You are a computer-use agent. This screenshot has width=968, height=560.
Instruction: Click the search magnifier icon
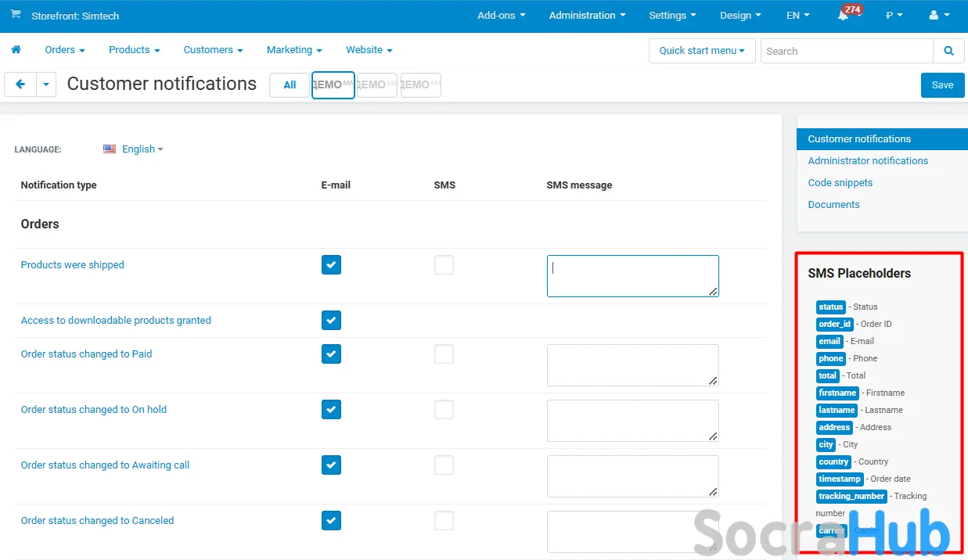(948, 51)
